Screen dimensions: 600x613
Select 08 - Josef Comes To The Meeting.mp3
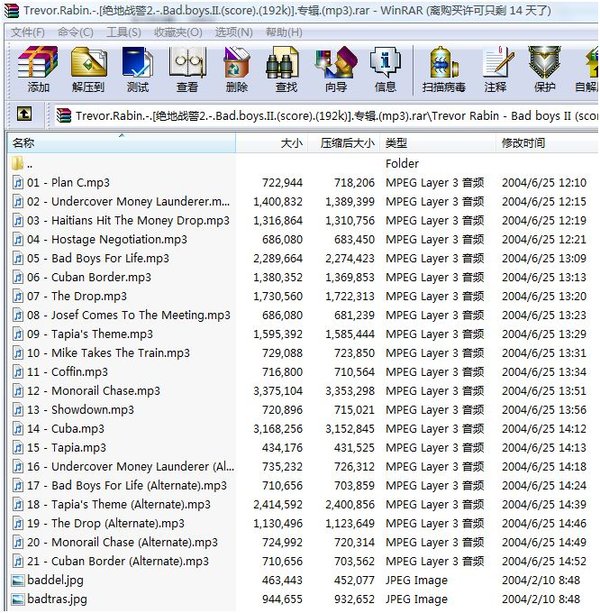pos(129,315)
